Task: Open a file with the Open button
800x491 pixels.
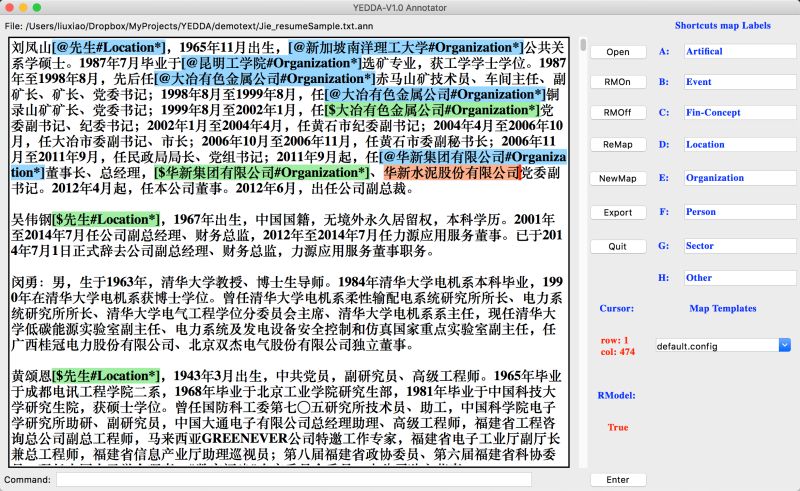Action: (x=618, y=52)
